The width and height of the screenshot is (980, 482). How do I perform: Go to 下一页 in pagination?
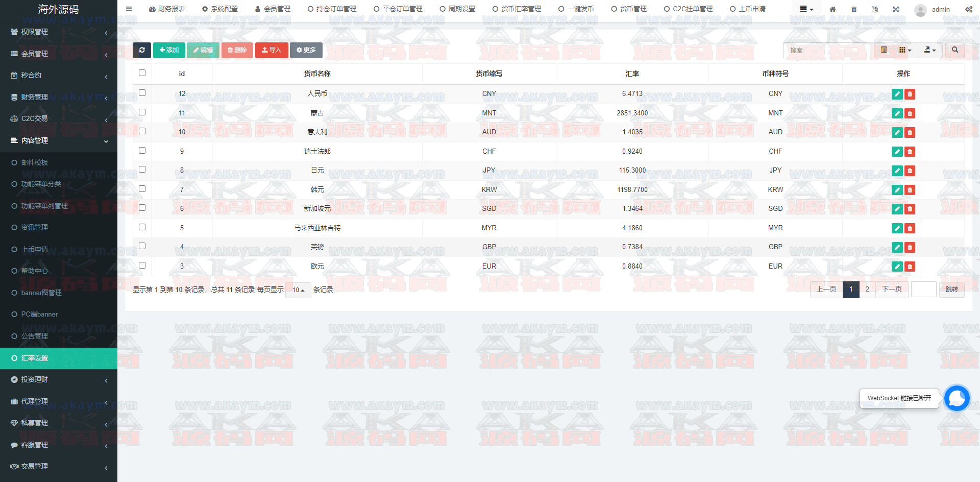[x=892, y=290]
